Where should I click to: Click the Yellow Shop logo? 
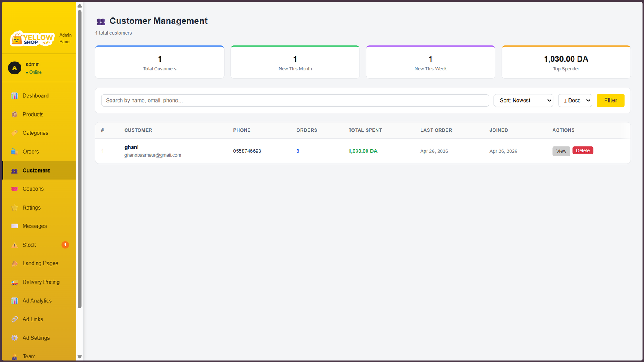click(x=32, y=39)
